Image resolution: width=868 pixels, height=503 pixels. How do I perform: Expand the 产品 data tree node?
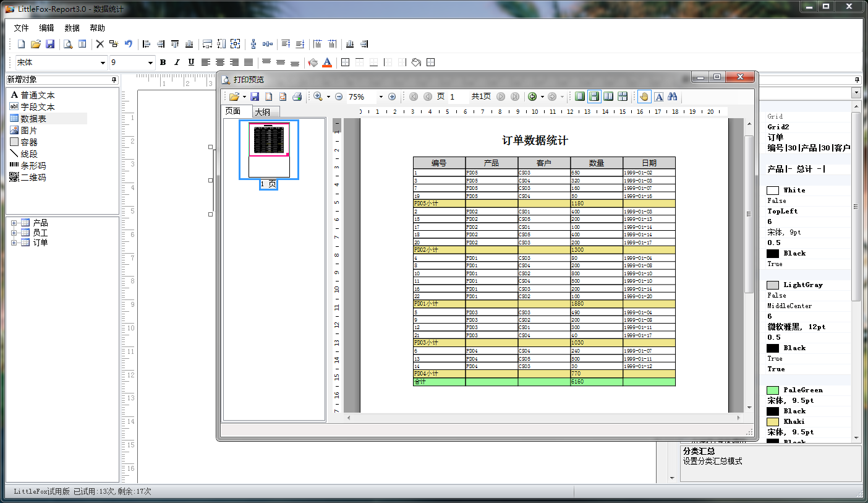point(14,223)
